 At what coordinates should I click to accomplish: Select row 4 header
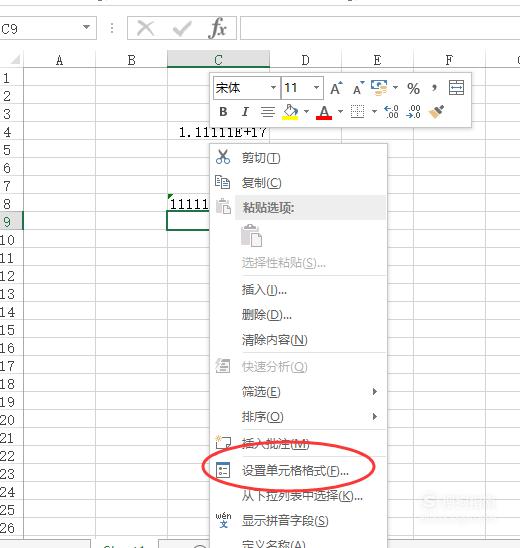point(11,132)
